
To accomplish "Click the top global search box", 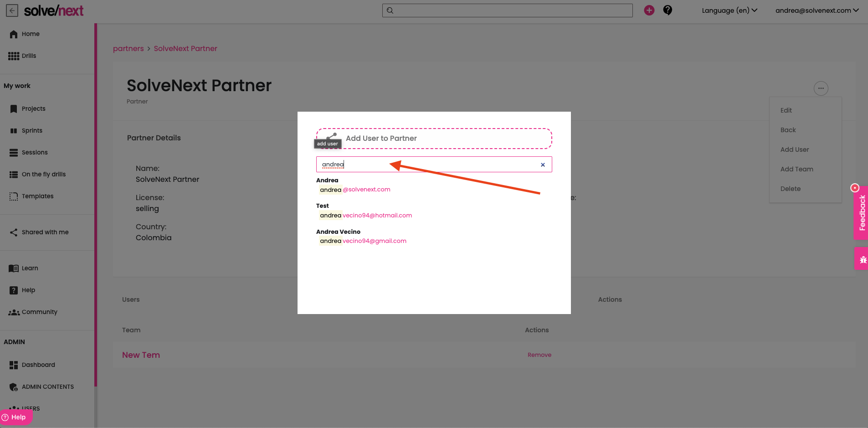I will pos(507,10).
